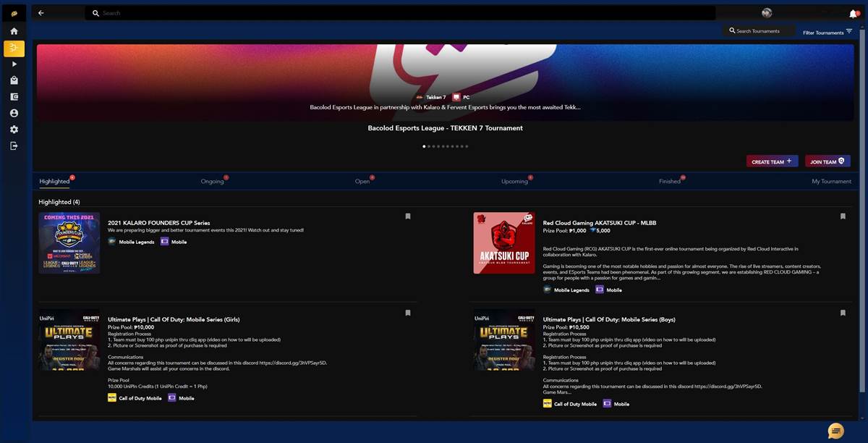The image size is (868, 443).
Task: Click Call of Duty Mobile icon under Boys series
Action: [548, 404]
